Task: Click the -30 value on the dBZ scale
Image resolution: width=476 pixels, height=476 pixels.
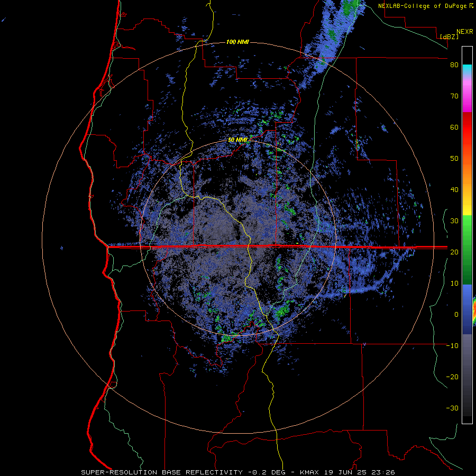Action: (x=452, y=408)
